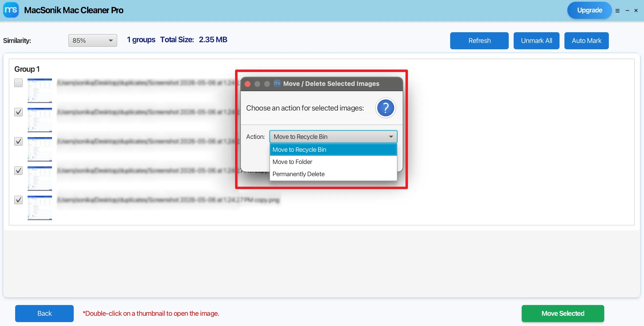
Task: Click the Auto Mark button
Action: pyautogui.click(x=586, y=41)
